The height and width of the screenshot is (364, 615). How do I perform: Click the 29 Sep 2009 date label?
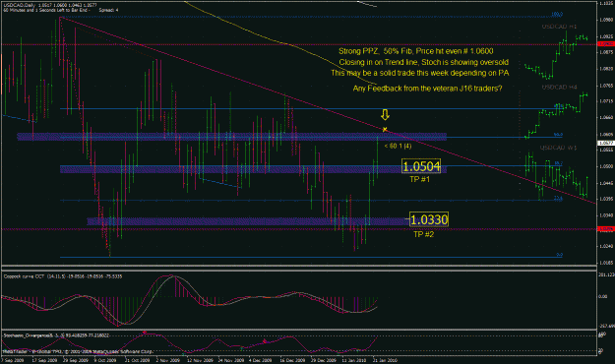76,360
